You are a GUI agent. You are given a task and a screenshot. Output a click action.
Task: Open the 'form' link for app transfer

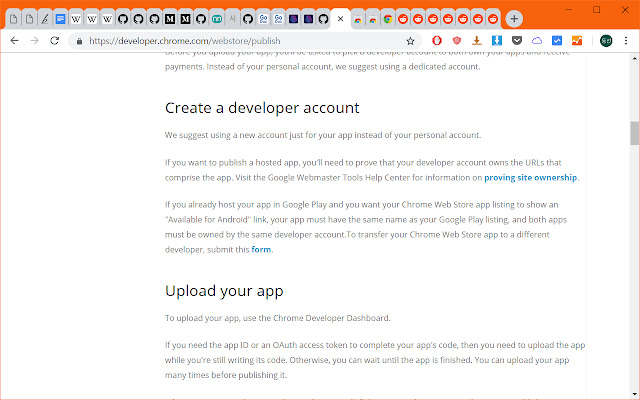point(260,249)
